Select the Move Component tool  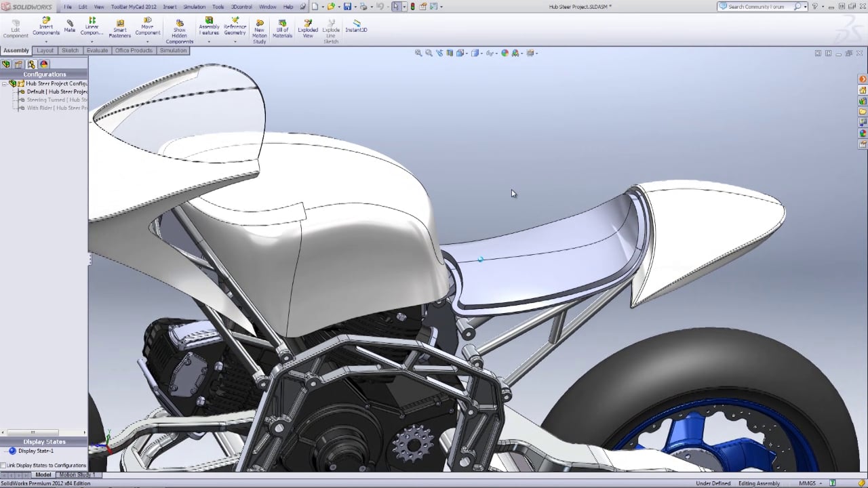[x=148, y=26]
